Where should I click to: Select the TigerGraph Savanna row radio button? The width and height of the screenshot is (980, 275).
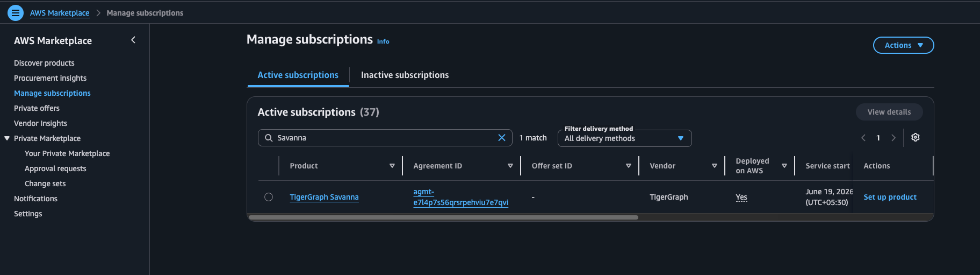[x=269, y=197]
